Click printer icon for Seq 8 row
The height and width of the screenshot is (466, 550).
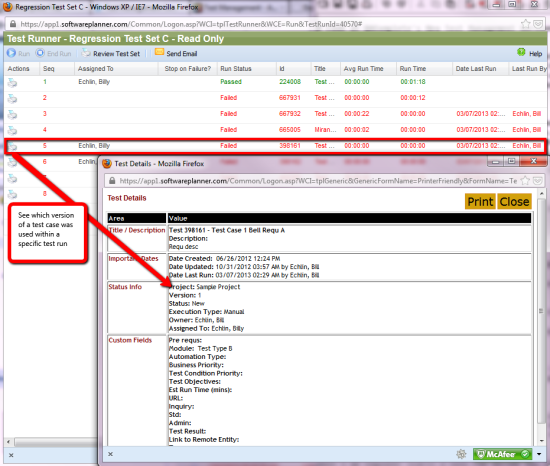click(x=12, y=194)
